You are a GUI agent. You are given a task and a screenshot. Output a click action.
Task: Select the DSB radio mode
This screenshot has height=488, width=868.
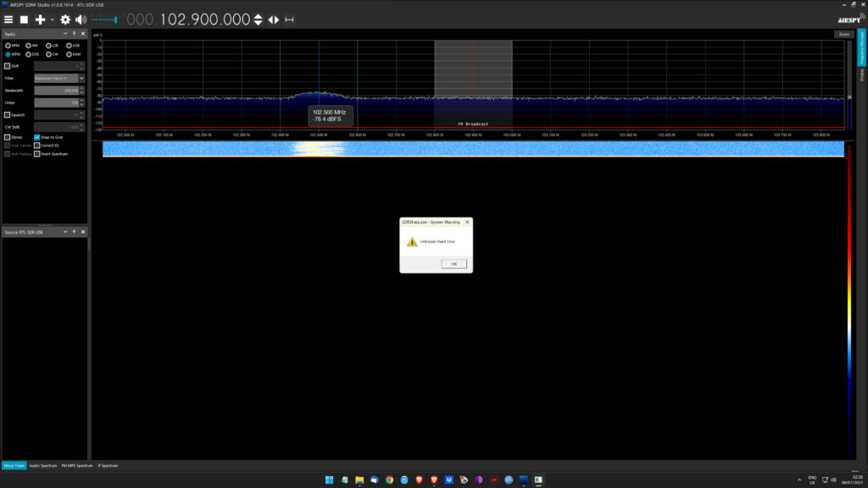click(x=32, y=54)
